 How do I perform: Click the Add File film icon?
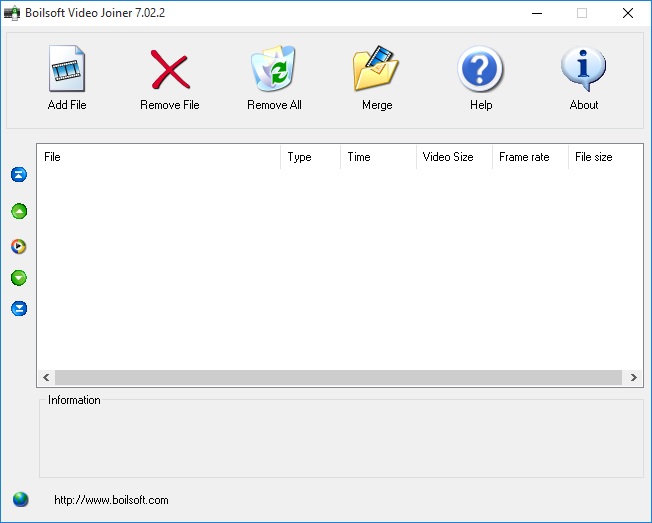click(67, 69)
